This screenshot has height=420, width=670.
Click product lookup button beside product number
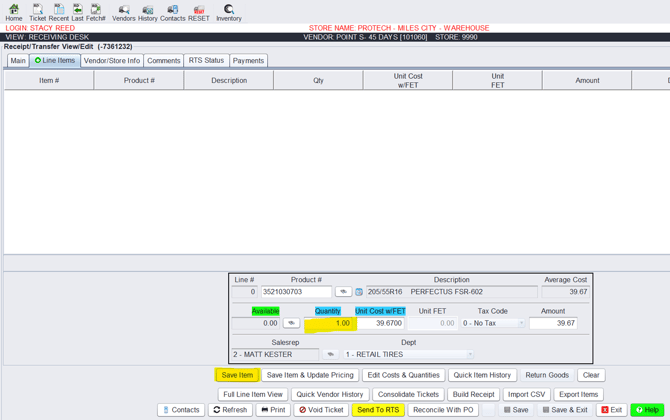[343, 292]
